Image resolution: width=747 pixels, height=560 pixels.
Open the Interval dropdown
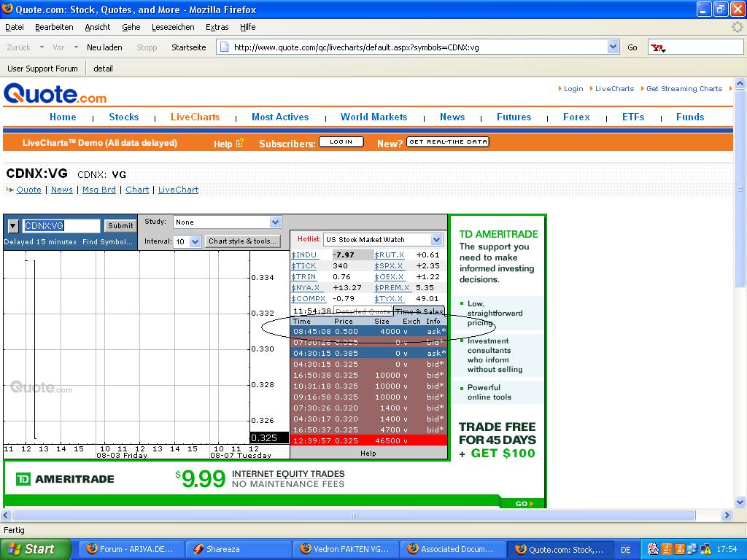tap(195, 241)
